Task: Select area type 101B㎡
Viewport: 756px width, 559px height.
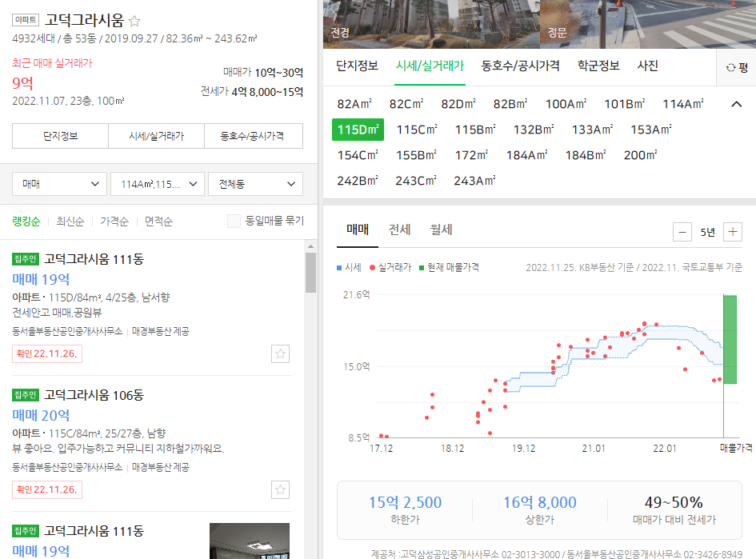Action: (625, 104)
